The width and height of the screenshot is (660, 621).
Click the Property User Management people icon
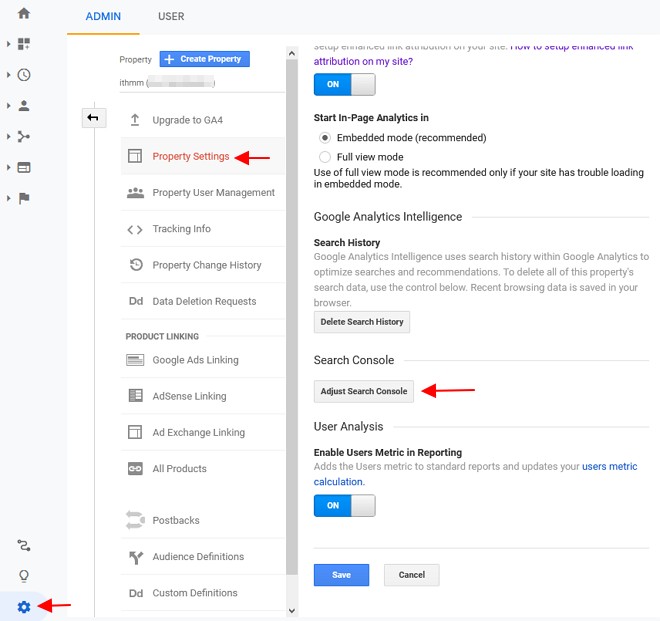point(135,193)
